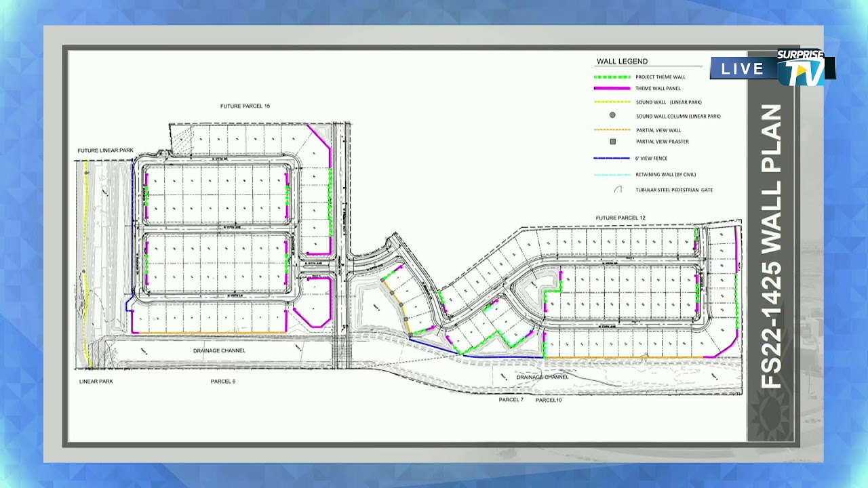This screenshot has width=868, height=488.
Task: Click 'DRAINAGE CHANNEL' label above Parcel 7
Action: (x=542, y=377)
